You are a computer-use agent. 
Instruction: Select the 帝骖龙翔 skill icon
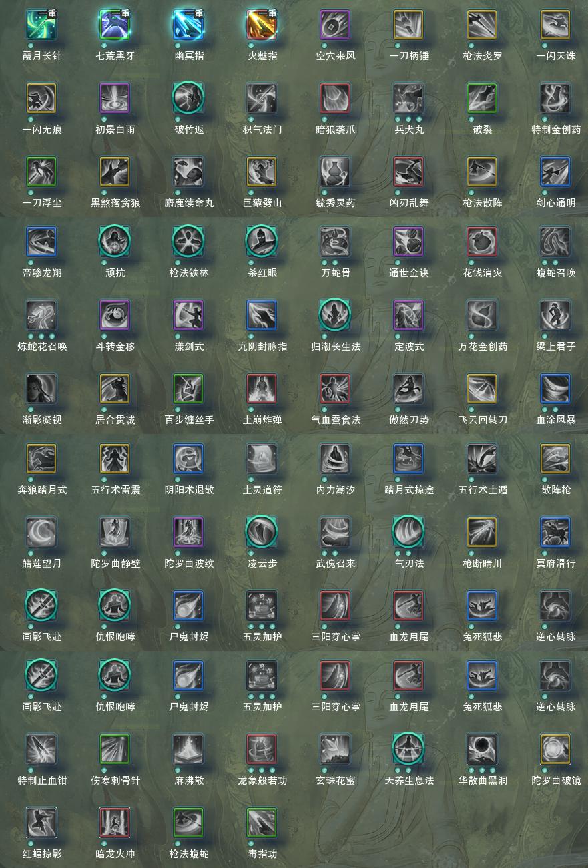coord(41,242)
